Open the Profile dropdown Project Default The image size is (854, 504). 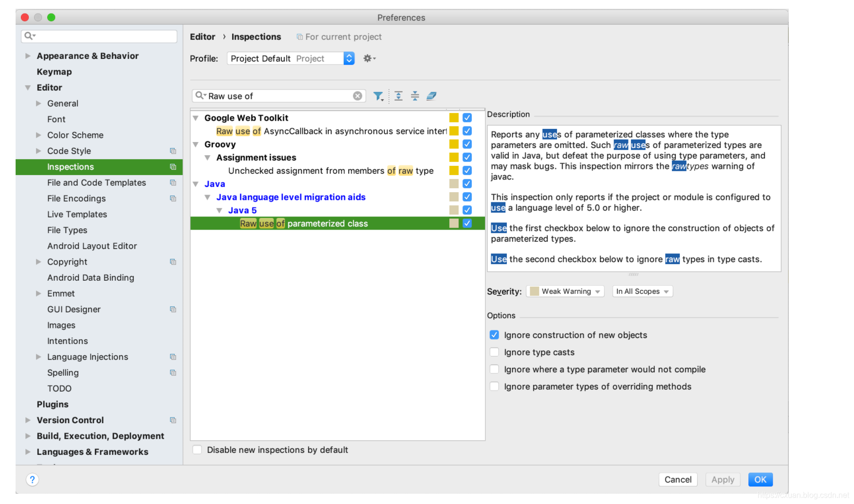(x=291, y=58)
